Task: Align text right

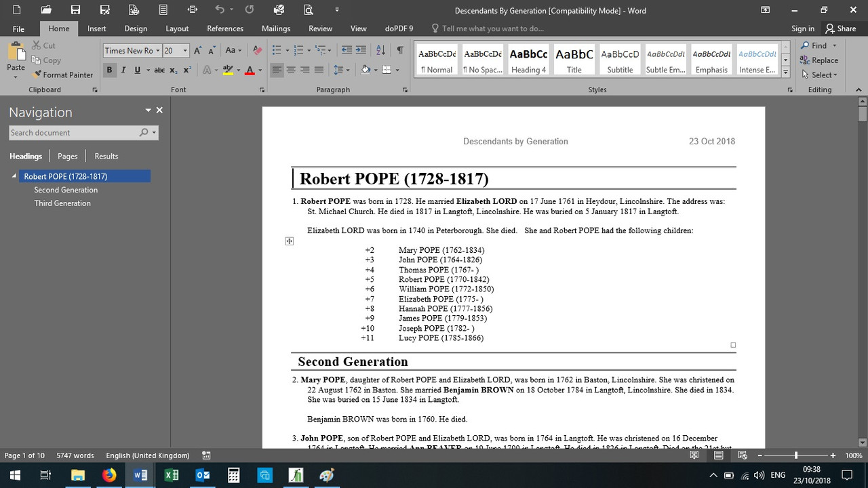Action: pyautogui.click(x=304, y=70)
